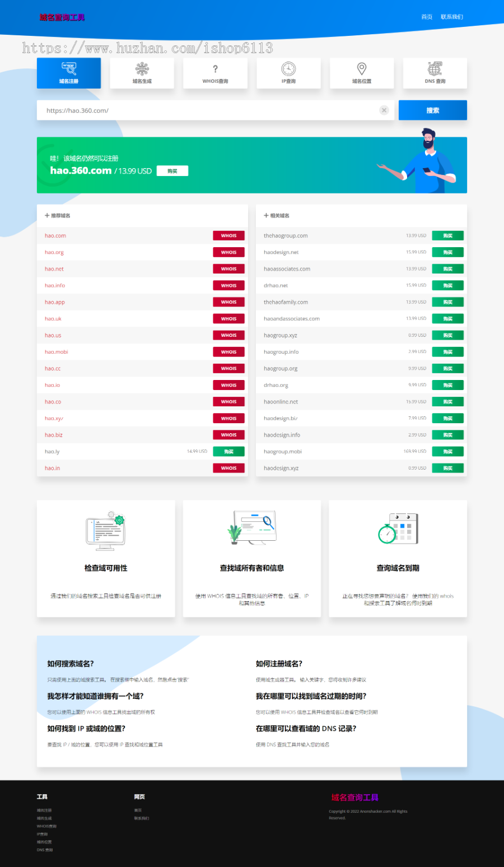Open 联系我们 in top navigation
This screenshot has height=867, width=504.
pyautogui.click(x=452, y=17)
